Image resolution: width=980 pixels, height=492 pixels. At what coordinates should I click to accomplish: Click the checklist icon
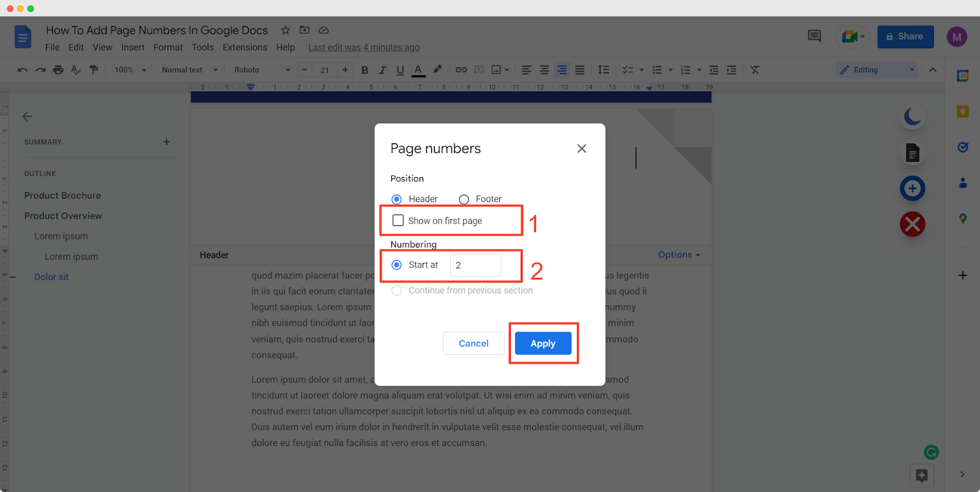pyautogui.click(x=628, y=70)
